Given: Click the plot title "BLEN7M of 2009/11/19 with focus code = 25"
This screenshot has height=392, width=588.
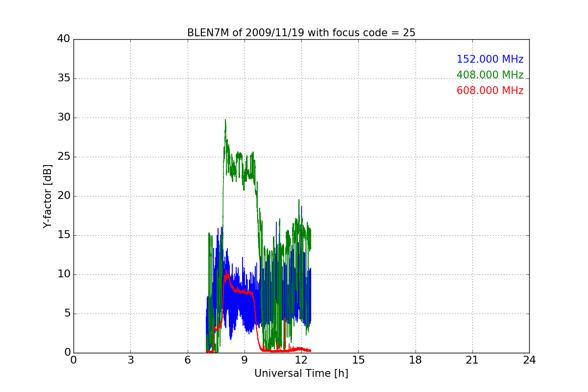Looking at the screenshot, I should (x=301, y=33).
